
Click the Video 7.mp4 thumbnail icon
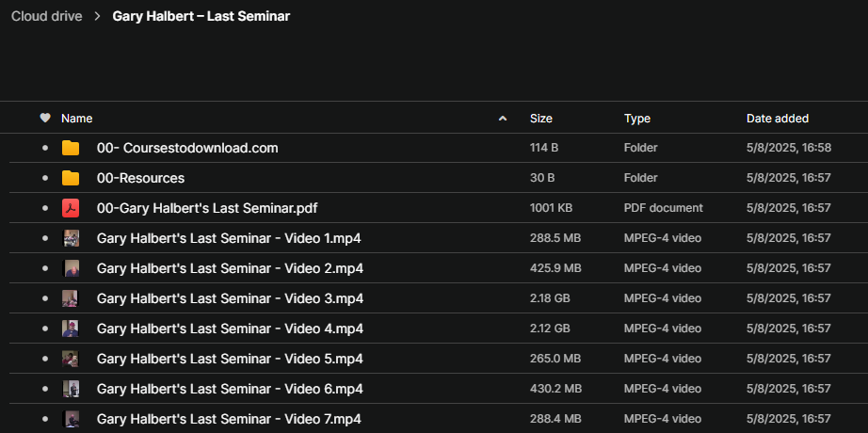tap(71, 419)
